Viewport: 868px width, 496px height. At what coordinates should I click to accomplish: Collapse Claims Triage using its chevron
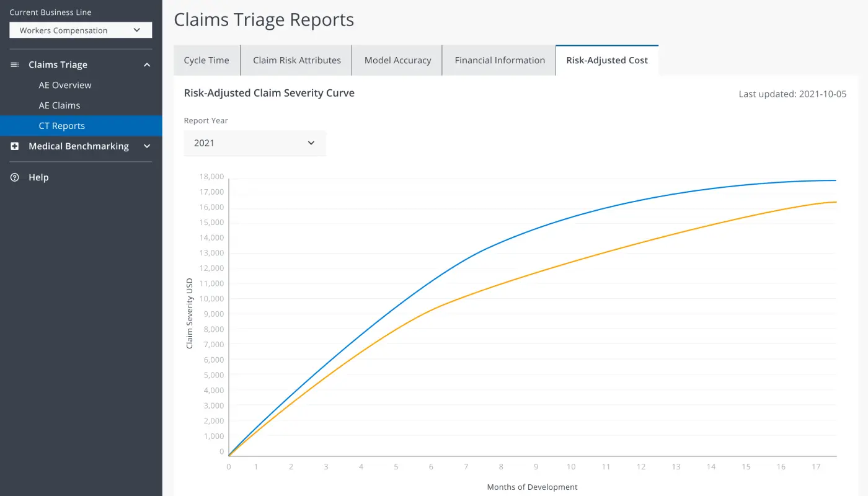coord(147,64)
